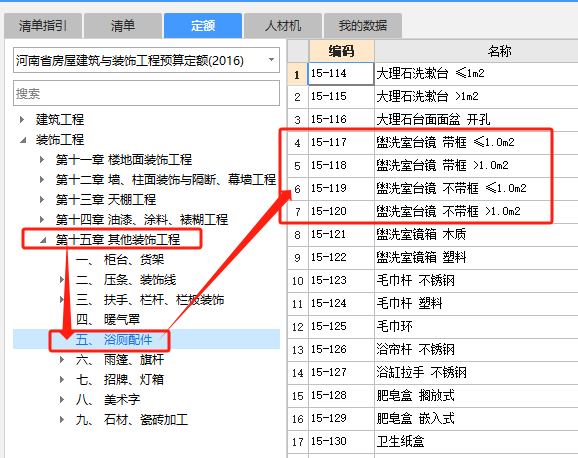Open the 清单 tab

tap(123, 26)
